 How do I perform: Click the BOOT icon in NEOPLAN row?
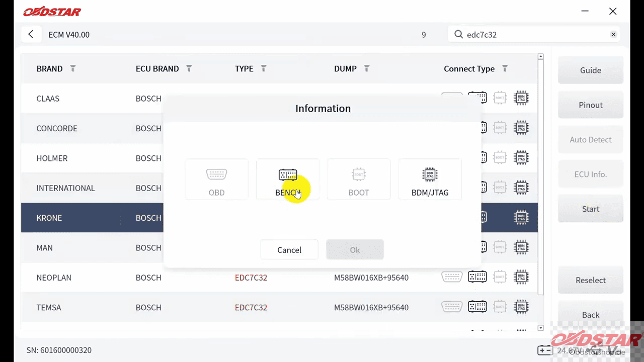tap(500, 277)
